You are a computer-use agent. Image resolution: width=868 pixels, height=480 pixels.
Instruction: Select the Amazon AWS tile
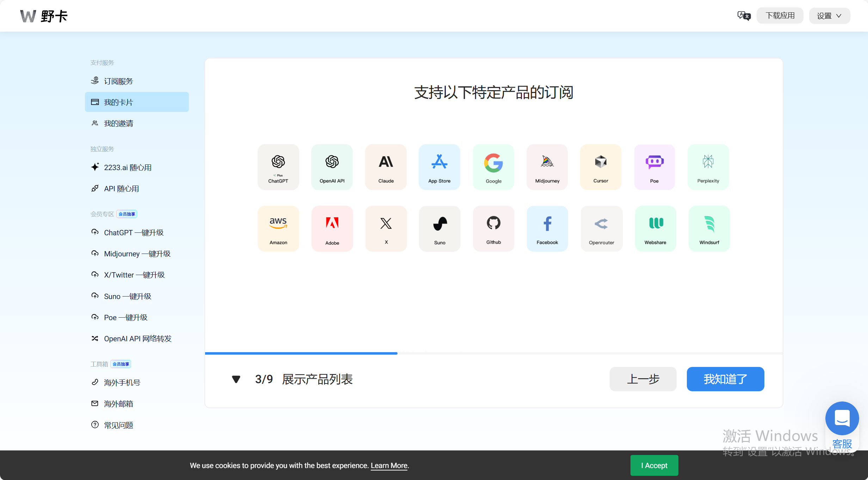(x=278, y=229)
